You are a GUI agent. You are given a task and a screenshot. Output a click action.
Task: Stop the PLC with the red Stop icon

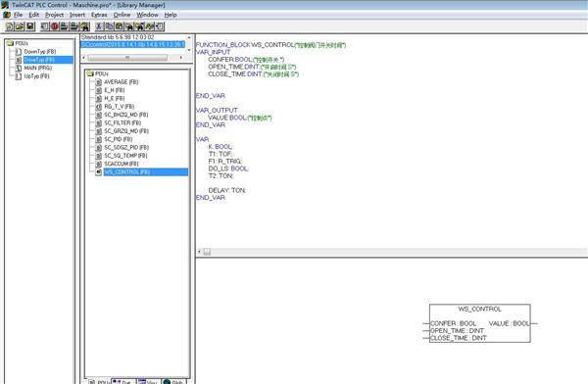[55, 26]
